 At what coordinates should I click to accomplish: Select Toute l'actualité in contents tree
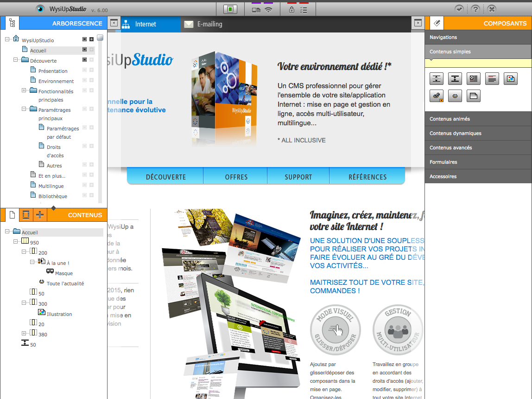[x=65, y=283]
